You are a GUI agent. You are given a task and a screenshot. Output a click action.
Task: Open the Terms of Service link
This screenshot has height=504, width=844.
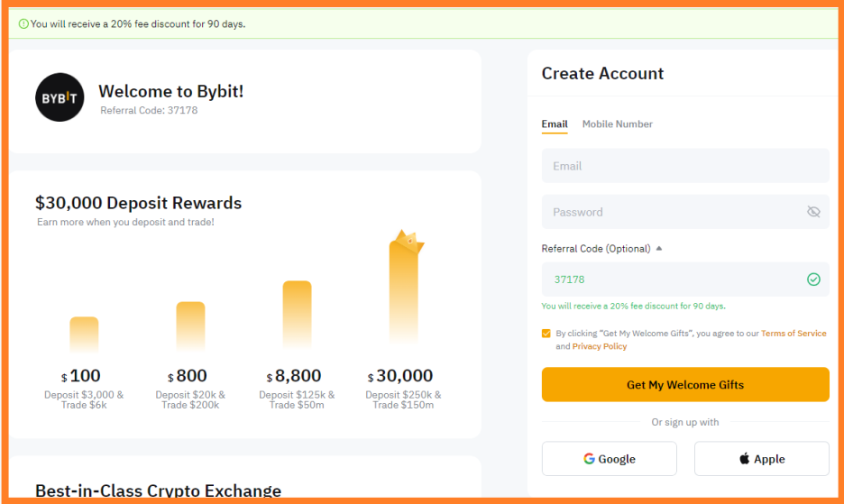[x=794, y=334]
